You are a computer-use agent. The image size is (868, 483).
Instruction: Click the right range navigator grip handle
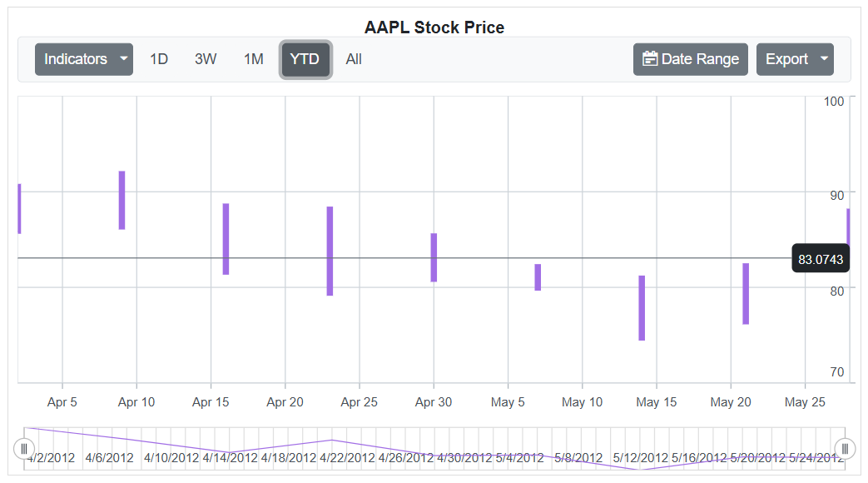tap(845, 449)
